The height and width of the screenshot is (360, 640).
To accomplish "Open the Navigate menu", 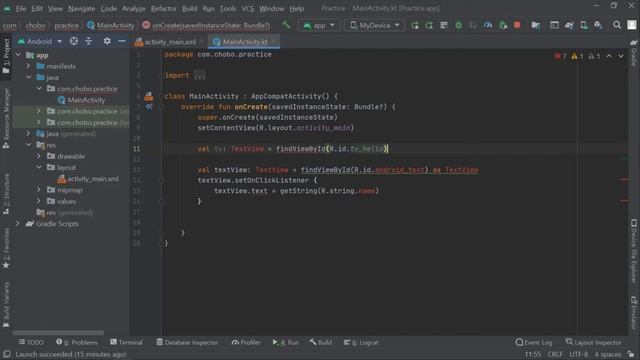I will pyautogui.click(x=82, y=9).
